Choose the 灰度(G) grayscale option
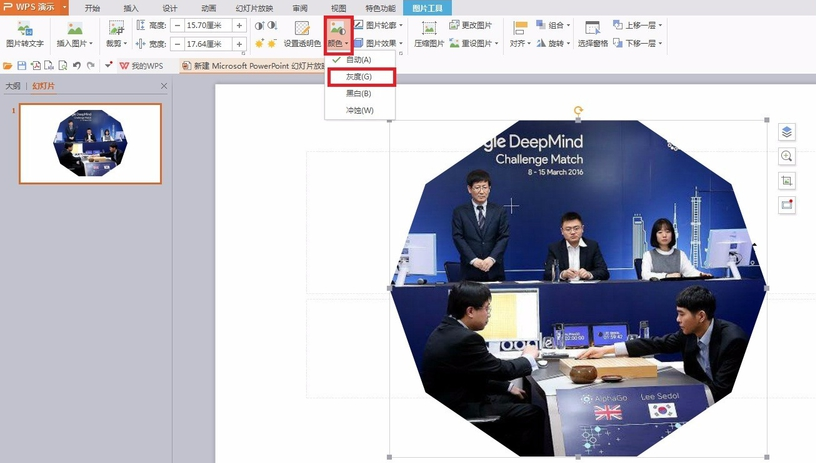The width and height of the screenshot is (816, 463). 359,77
